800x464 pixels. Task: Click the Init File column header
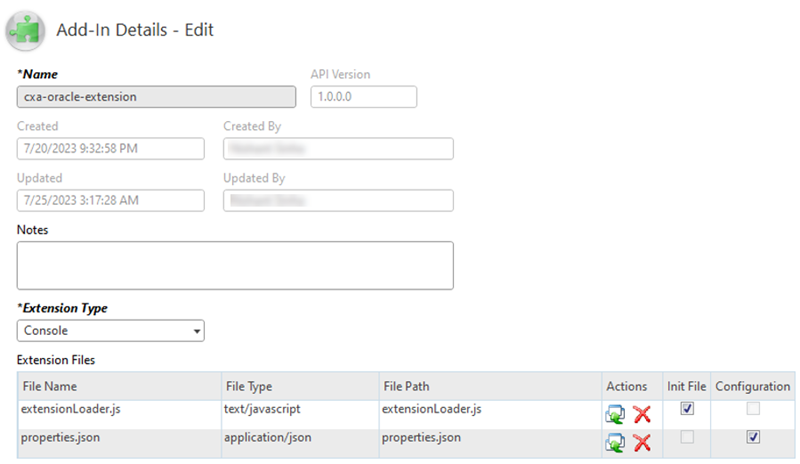point(687,386)
